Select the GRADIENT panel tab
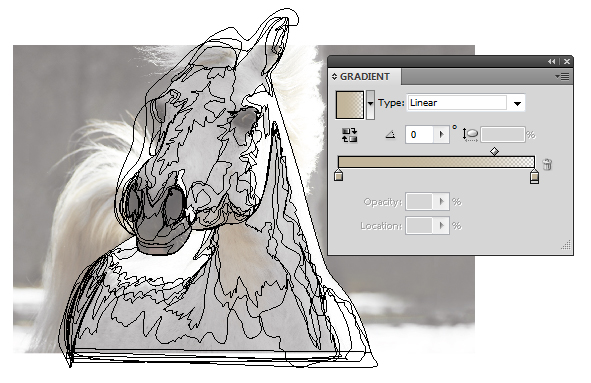 tap(364, 77)
